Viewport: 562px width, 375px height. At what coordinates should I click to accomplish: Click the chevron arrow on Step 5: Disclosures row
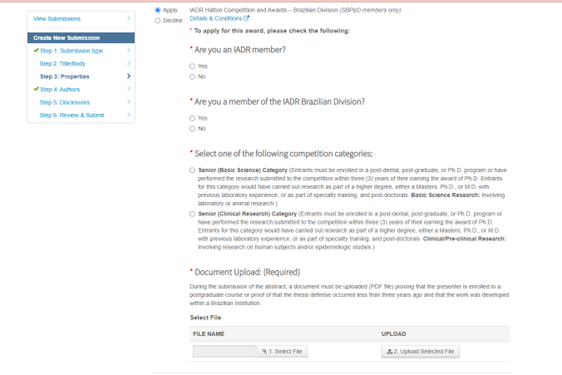tap(129, 102)
